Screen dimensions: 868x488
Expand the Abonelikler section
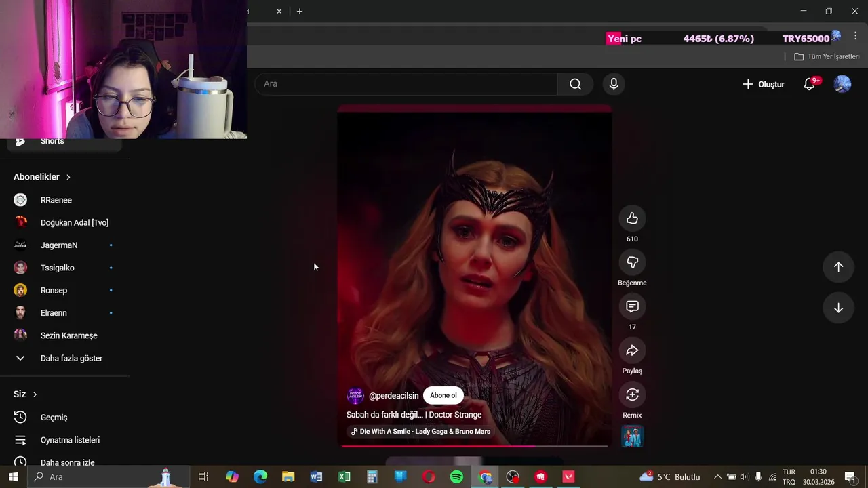[x=42, y=177]
